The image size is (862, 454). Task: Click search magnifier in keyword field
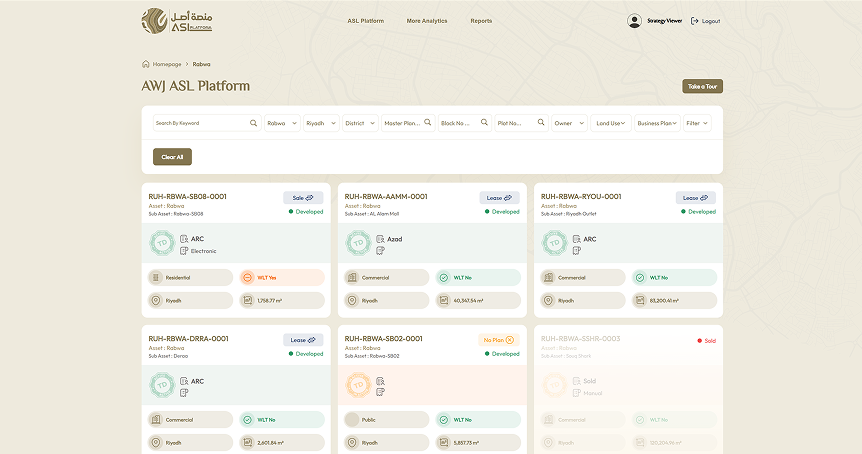coord(253,123)
